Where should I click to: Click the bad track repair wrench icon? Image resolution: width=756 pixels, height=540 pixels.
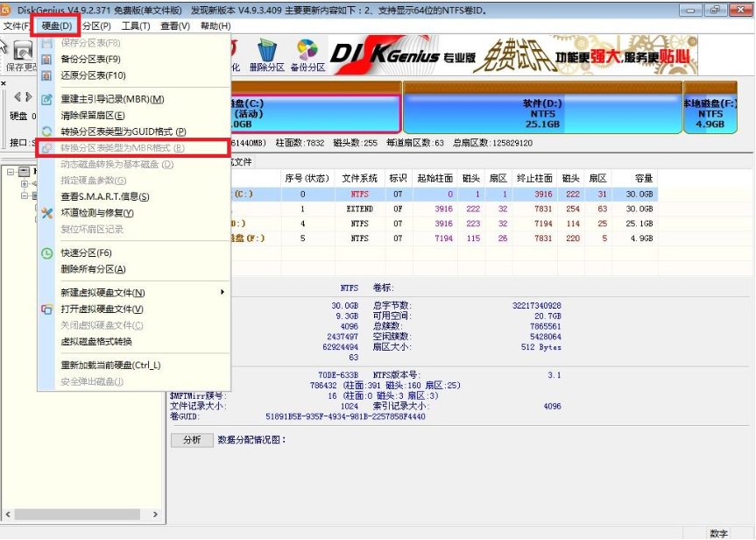coord(46,213)
